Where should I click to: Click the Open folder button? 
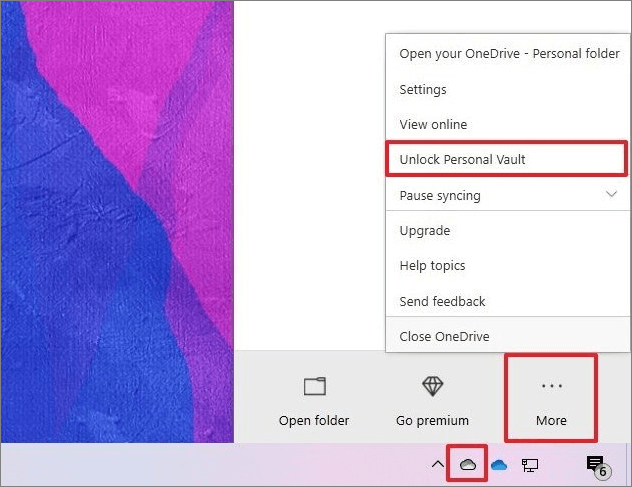(x=314, y=402)
